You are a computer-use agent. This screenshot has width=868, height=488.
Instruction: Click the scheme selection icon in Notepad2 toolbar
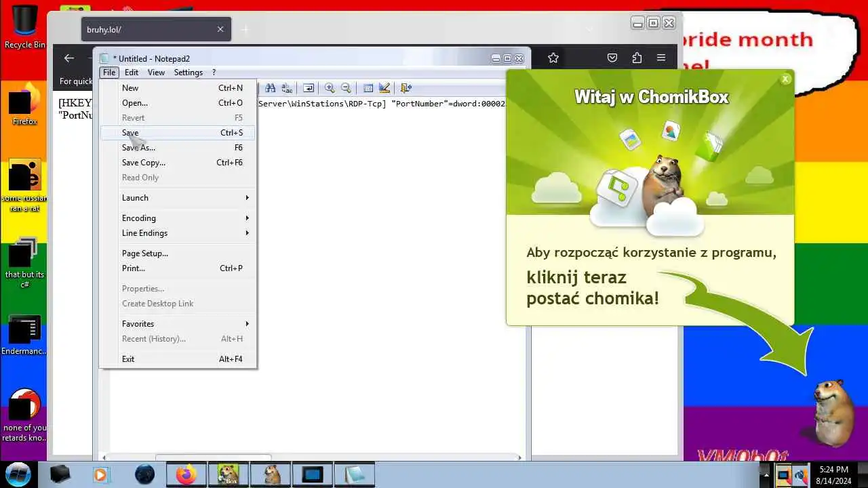(x=368, y=88)
